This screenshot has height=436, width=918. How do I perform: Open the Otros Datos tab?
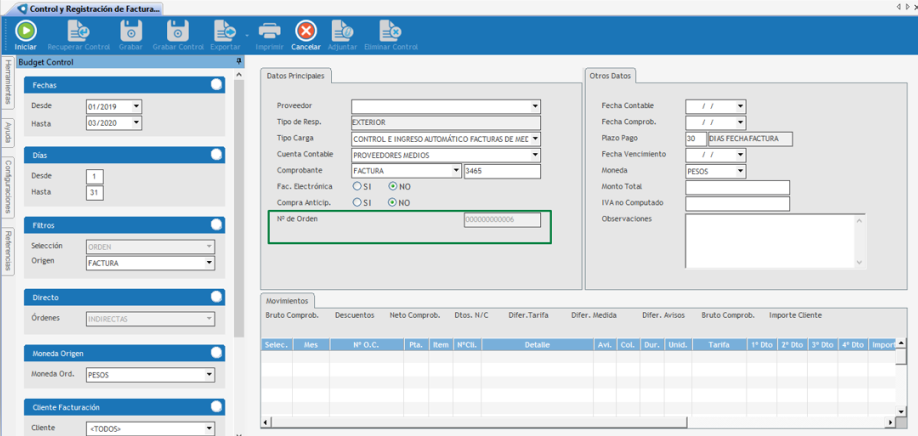coord(610,76)
